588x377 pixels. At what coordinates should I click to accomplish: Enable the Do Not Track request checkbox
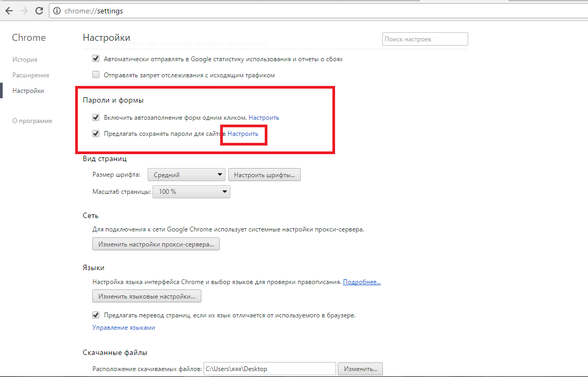click(96, 75)
